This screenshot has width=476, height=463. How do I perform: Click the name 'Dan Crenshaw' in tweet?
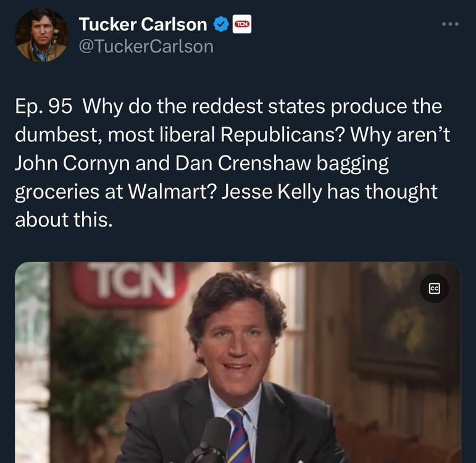coord(243,163)
